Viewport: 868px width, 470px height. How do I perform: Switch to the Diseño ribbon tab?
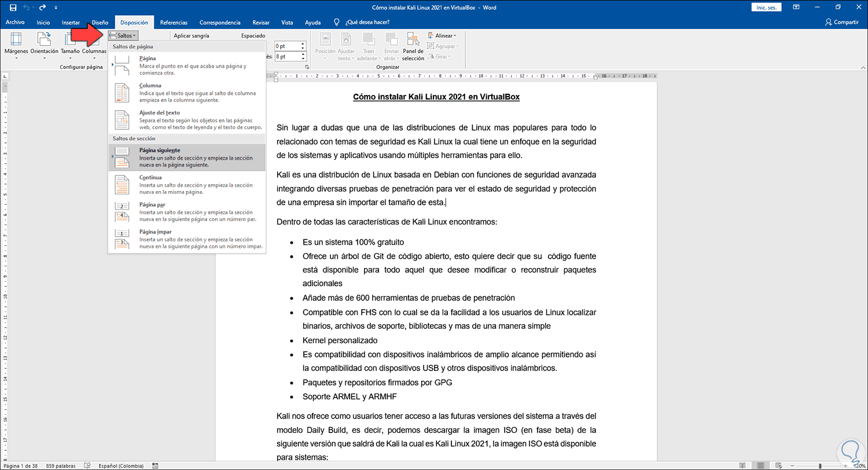point(100,23)
